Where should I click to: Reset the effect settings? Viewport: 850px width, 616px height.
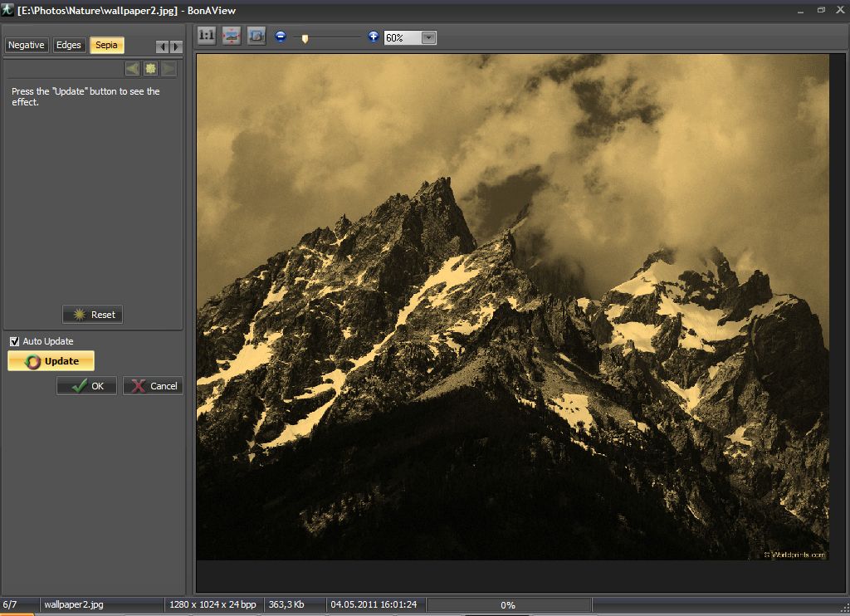click(93, 315)
